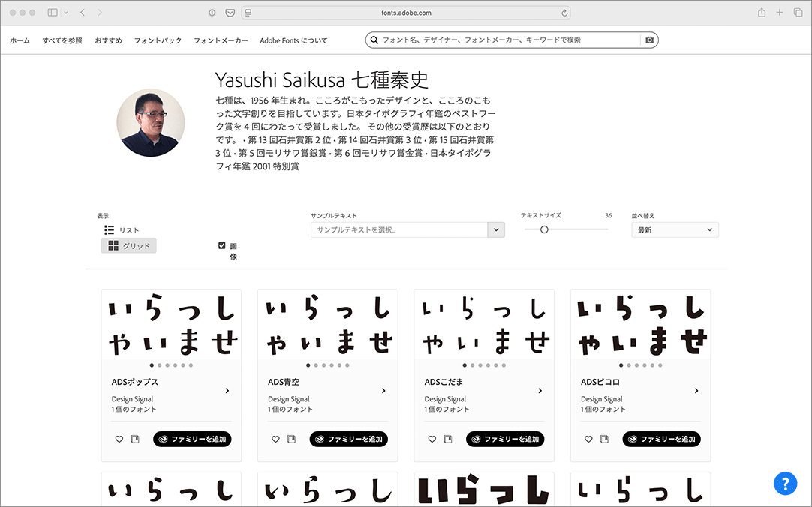Image resolution: width=812 pixels, height=507 pixels.
Task: Open すべてを参照 in the nav bar
Action: 62,40
